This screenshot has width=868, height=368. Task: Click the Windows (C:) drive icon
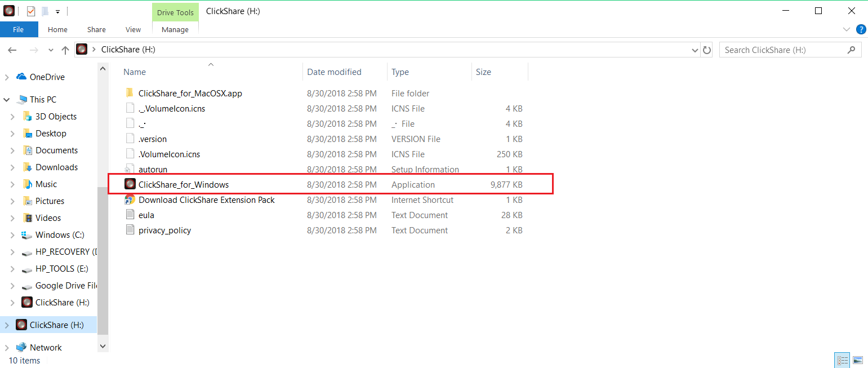27,234
